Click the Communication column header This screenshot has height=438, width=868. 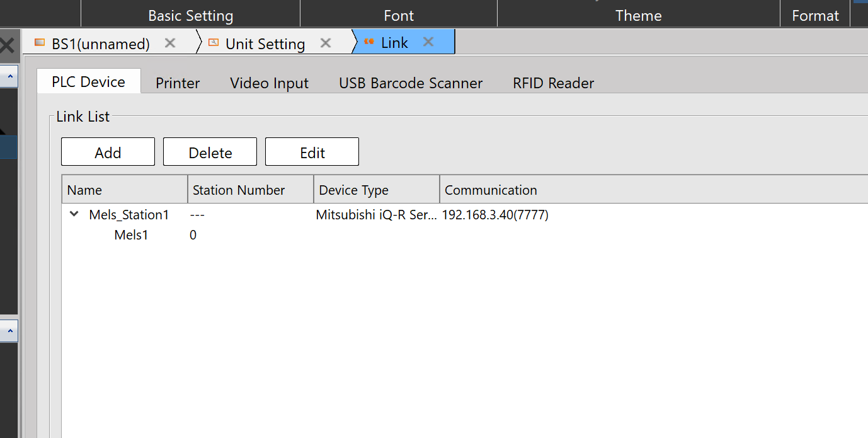(x=491, y=190)
